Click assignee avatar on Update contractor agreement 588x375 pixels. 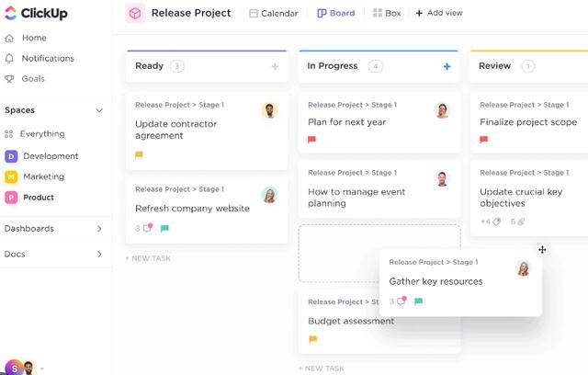click(269, 110)
